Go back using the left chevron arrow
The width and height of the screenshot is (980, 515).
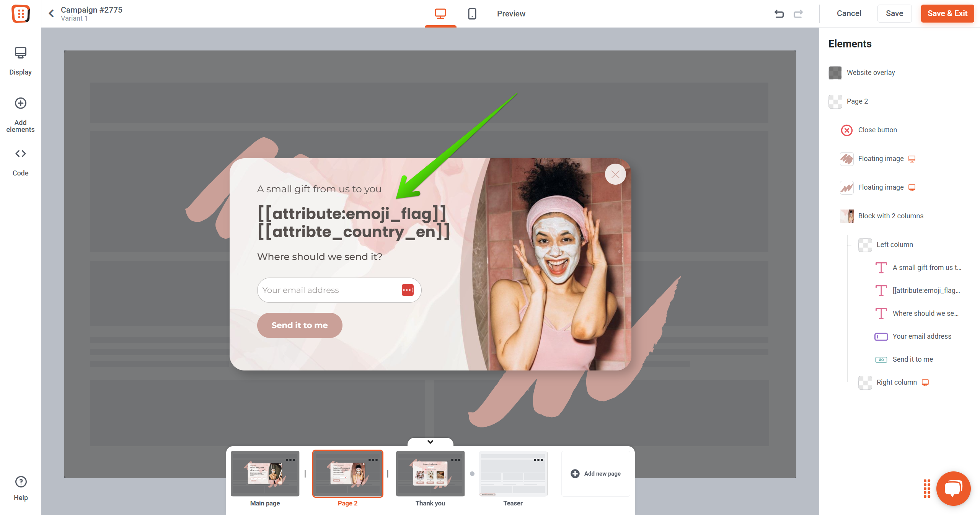(x=51, y=14)
